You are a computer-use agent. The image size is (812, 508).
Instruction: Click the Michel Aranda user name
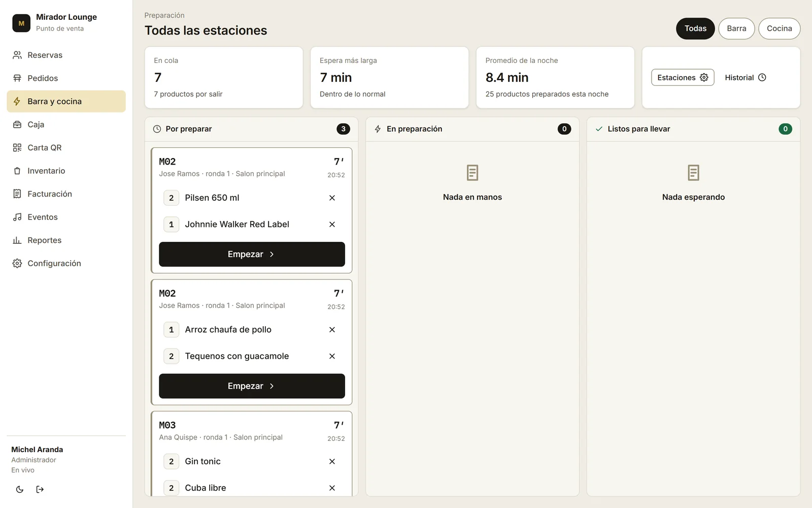pyautogui.click(x=37, y=450)
